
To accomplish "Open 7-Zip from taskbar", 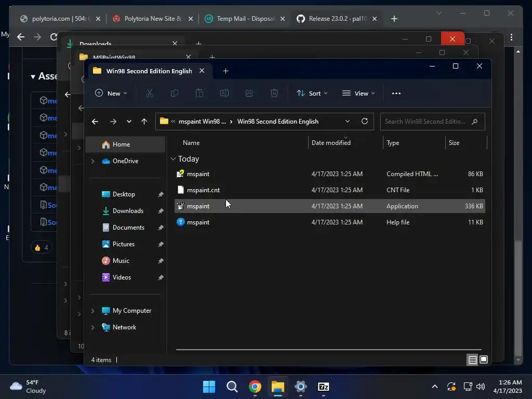I will coord(324,387).
